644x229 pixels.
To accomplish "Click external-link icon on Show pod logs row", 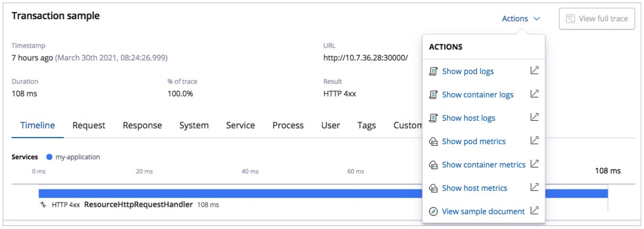I will (x=534, y=71).
